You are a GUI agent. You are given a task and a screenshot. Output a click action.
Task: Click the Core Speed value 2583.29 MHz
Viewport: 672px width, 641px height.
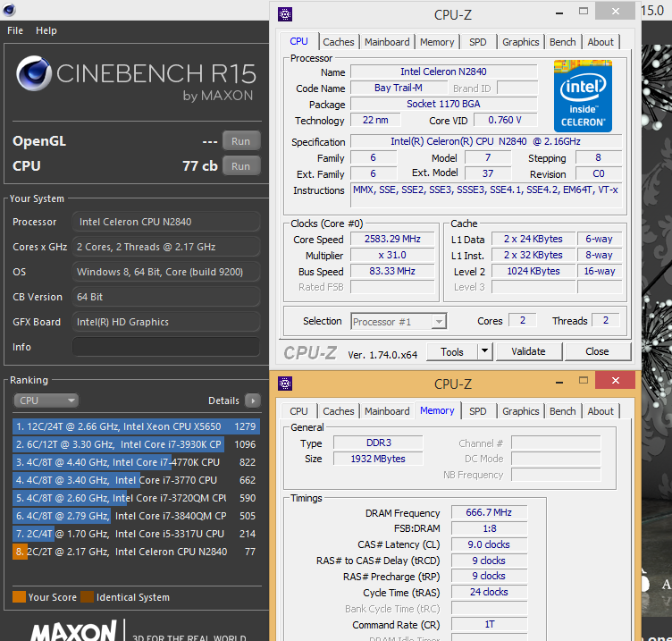pyautogui.click(x=392, y=239)
